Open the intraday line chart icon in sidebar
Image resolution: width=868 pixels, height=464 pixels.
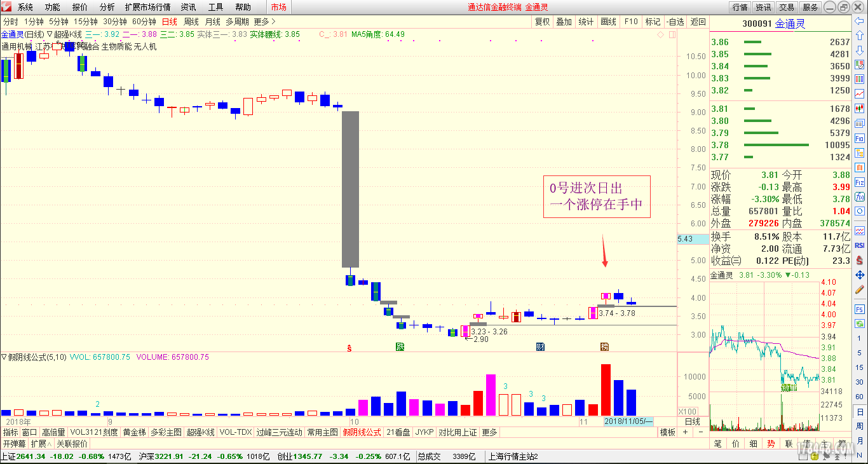tap(860, 93)
